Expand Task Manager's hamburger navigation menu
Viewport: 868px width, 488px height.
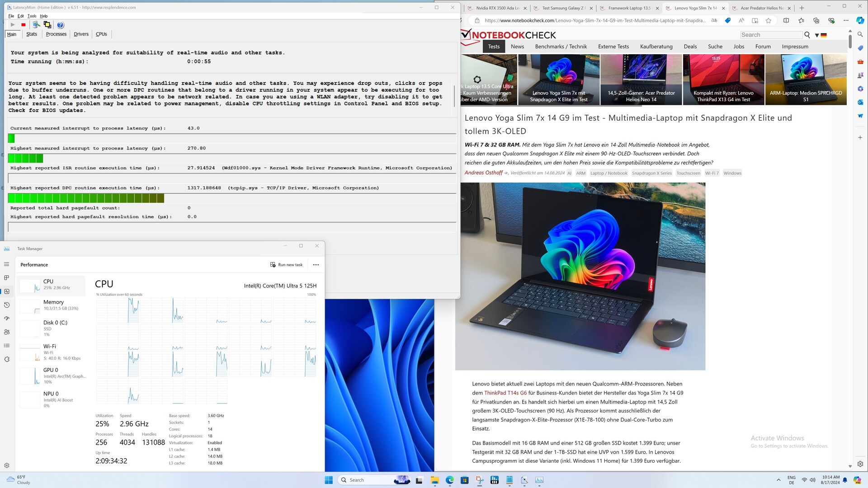pyautogui.click(x=7, y=264)
